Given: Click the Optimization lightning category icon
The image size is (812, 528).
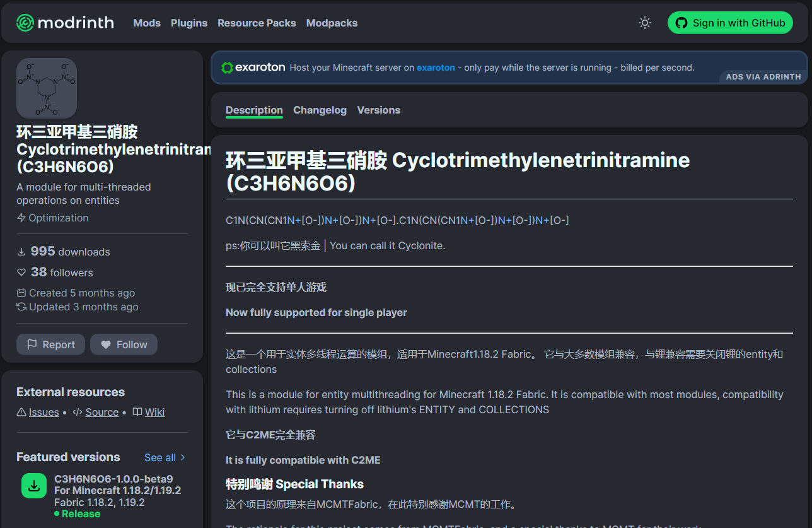Looking at the screenshot, I should tap(21, 218).
